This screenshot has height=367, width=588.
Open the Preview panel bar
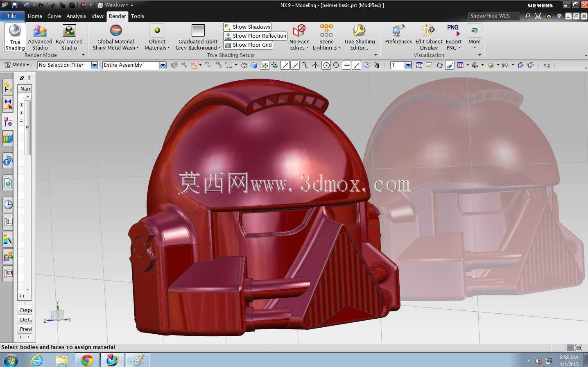25,329
